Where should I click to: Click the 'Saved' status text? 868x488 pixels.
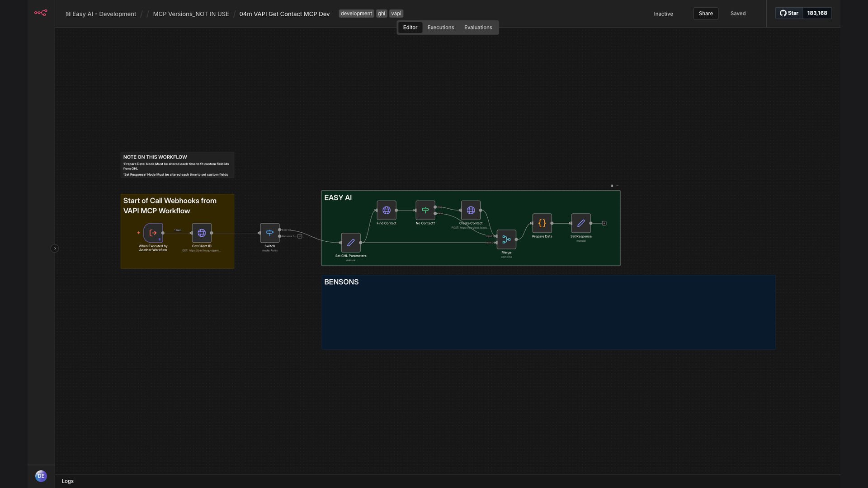pyautogui.click(x=738, y=14)
